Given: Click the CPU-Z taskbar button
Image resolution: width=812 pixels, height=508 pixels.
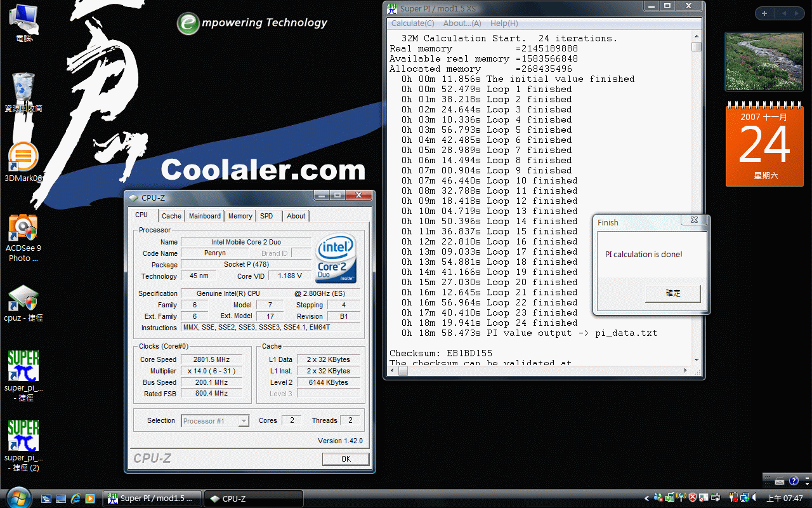Looking at the screenshot, I should point(254,498).
